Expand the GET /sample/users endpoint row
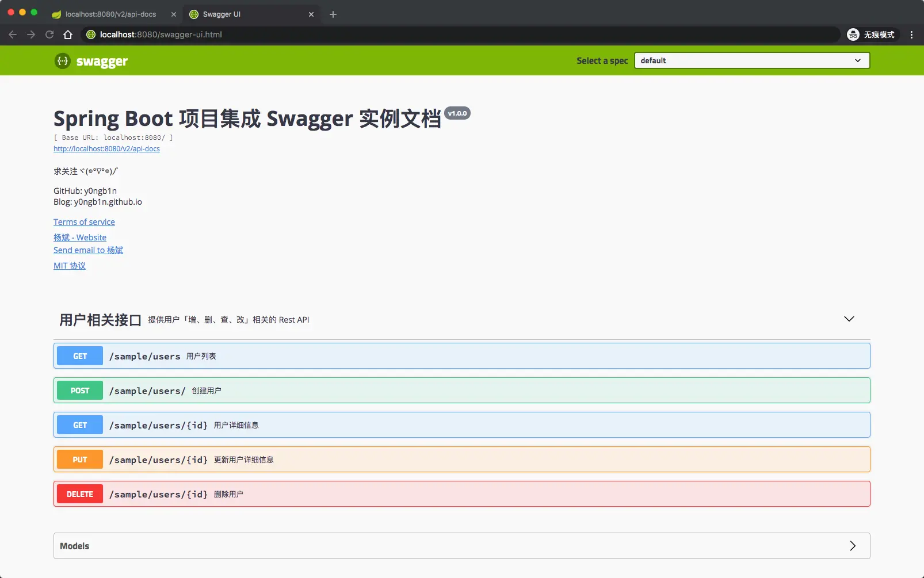Viewport: 924px width, 578px height. [x=403, y=355]
